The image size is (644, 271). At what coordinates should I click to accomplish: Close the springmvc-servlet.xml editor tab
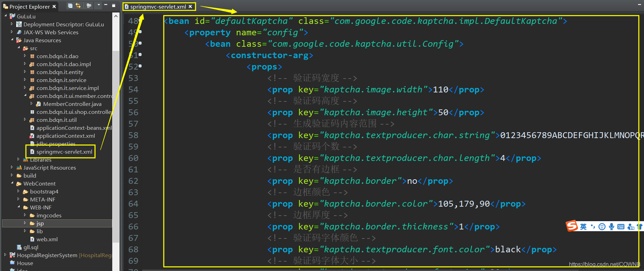(x=190, y=7)
